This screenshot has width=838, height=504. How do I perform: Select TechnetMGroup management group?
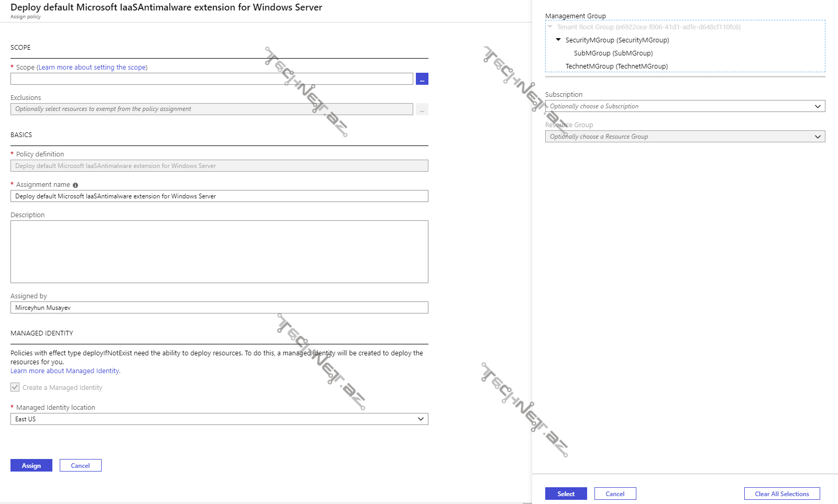pyautogui.click(x=616, y=66)
